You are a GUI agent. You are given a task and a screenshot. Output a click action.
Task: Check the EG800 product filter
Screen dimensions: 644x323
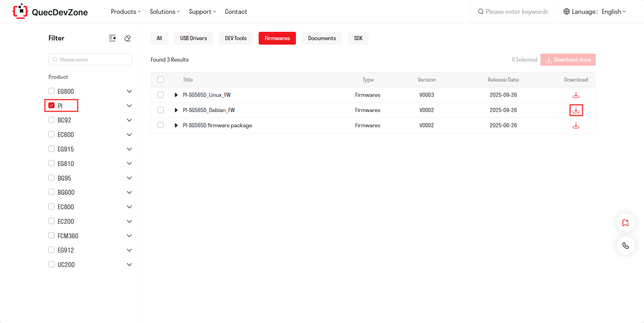tap(51, 91)
